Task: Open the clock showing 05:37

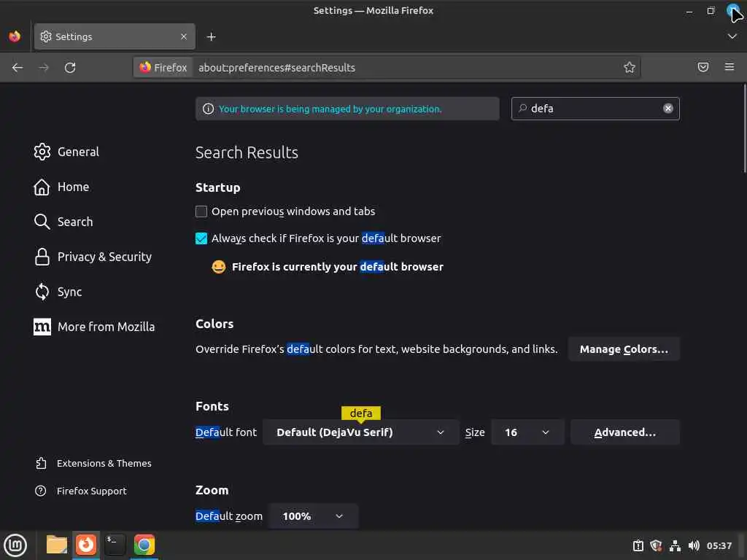Action: [x=719, y=545]
